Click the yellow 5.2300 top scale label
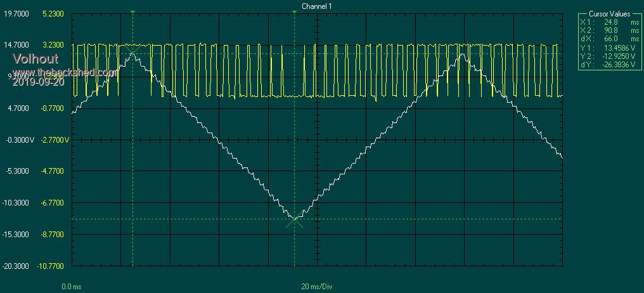Image resolution: width=644 pixels, height=293 pixels. click(x=53, y=13)
